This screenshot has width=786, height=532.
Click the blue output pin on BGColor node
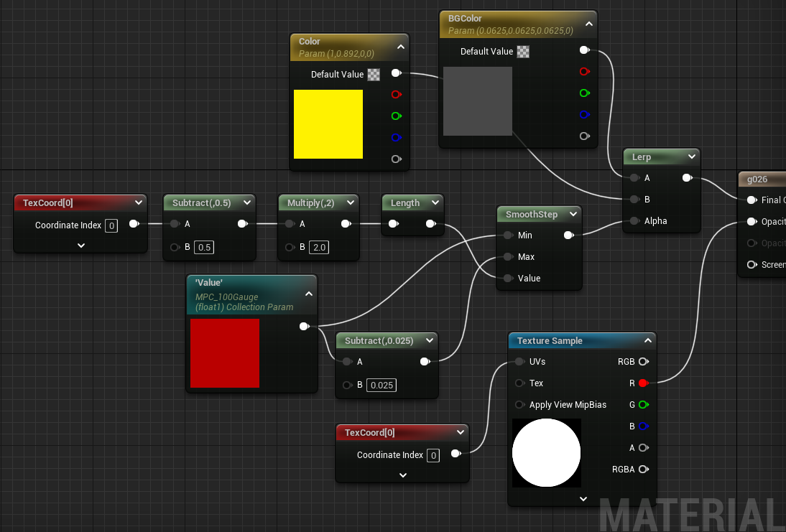point(585,115)
